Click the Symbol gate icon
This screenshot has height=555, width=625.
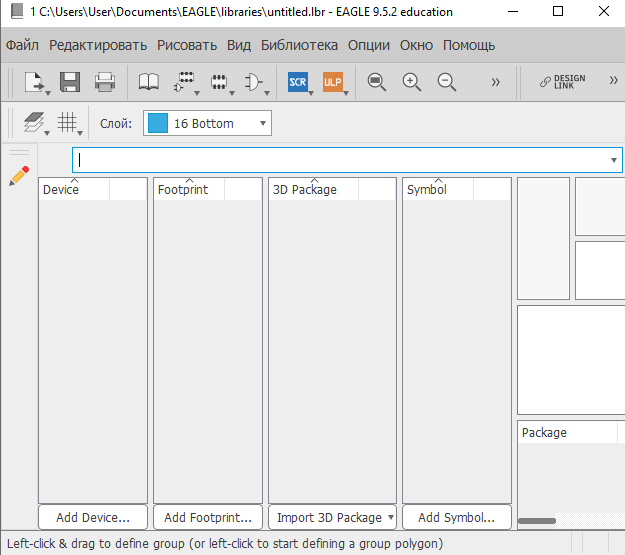[x=254, y=82]
